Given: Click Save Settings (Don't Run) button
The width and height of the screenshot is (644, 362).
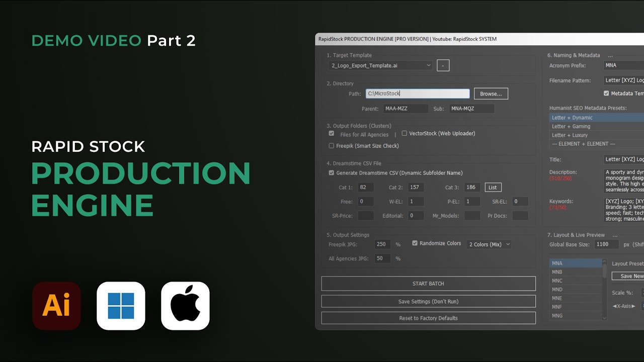Looking at the screenshot, I should pyautogui.click(x=428, y=301).
